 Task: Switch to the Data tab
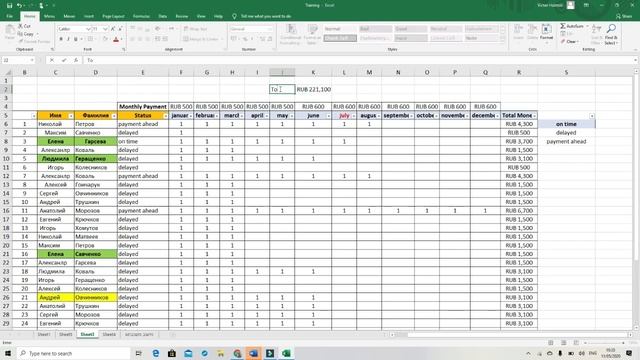[x=162, y=16]
